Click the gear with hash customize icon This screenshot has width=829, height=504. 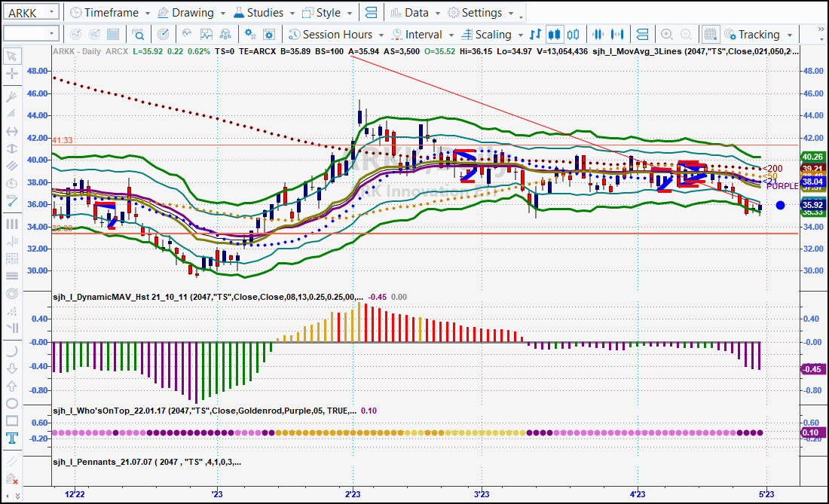pos(250,35)
